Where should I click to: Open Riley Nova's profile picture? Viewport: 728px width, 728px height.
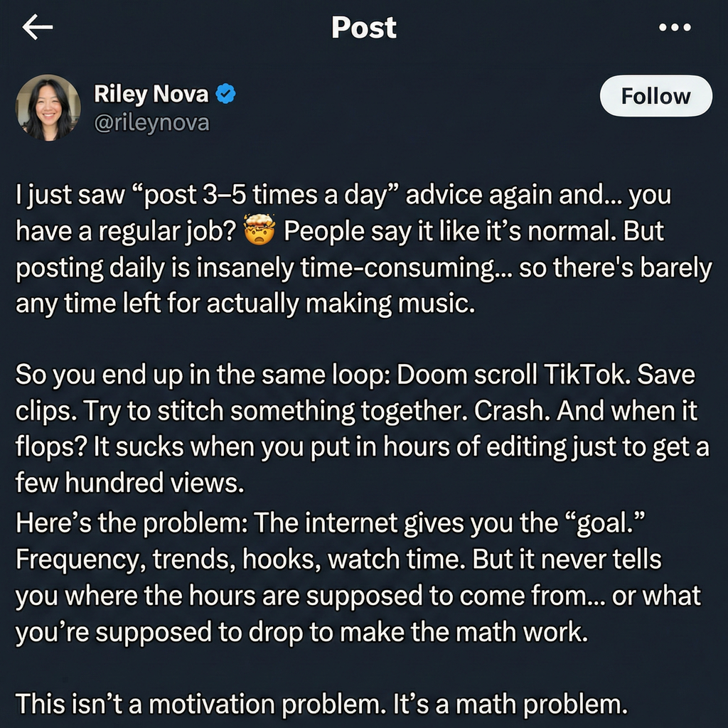pyautogui.click(x=48, y=108)
